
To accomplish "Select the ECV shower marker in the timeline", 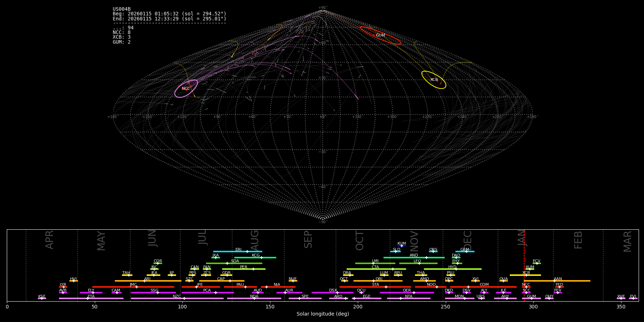I will 537,263.
